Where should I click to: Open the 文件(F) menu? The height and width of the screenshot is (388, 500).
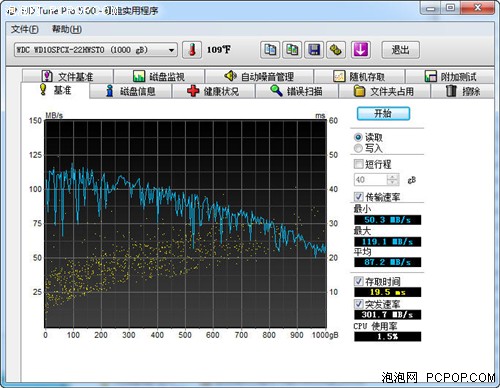point(25,29)
